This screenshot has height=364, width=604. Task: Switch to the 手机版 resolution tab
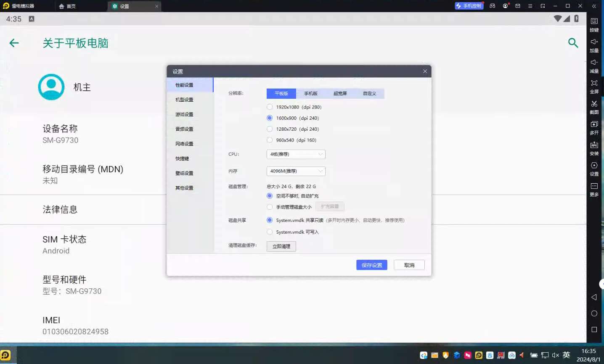310,93
